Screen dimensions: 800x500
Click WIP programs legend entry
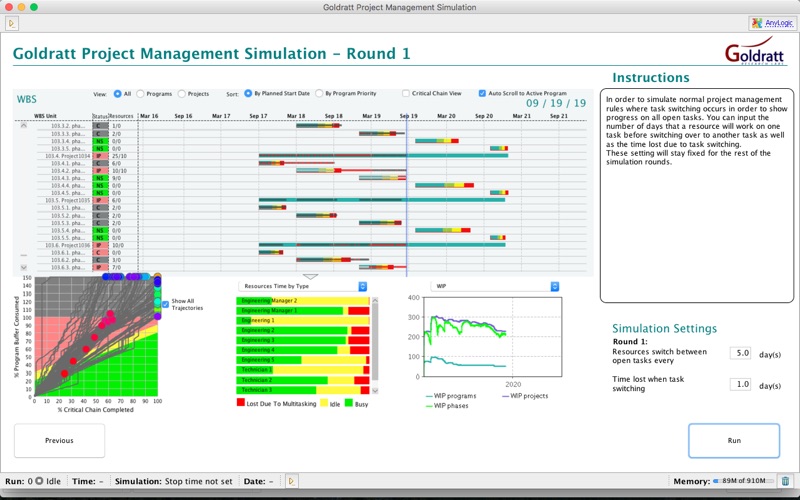tap(451, 396)
